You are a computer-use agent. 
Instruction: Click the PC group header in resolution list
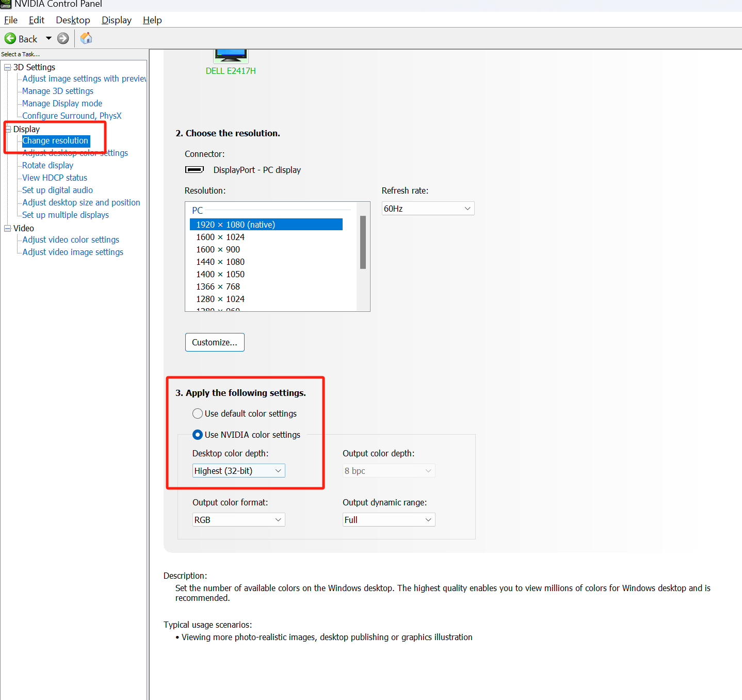click(198, 211)
